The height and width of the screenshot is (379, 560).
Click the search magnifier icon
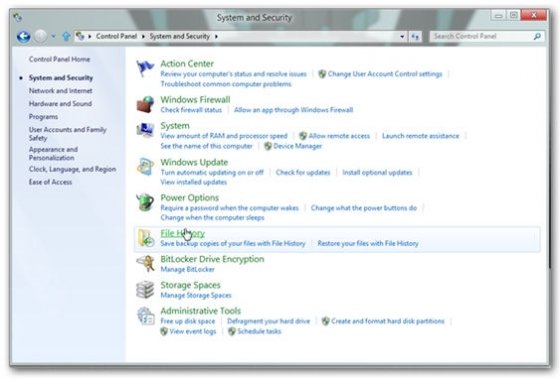click(537, 36)
